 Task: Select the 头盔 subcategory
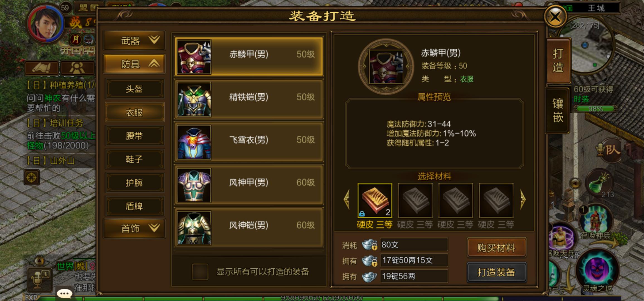click(x=134, y=89)
